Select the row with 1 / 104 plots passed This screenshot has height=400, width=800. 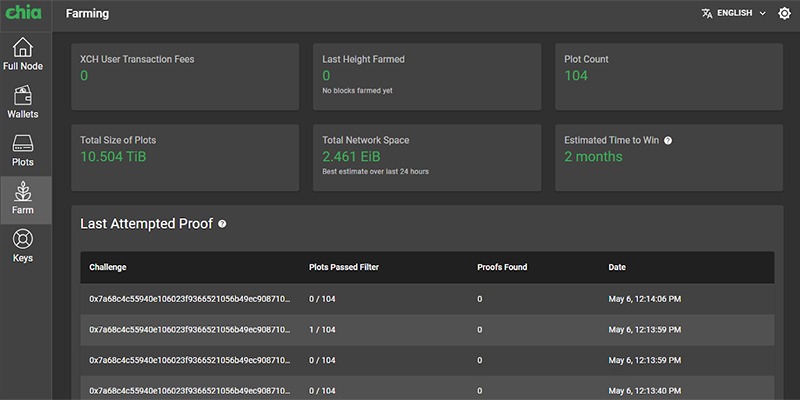(x=427, y=330)
